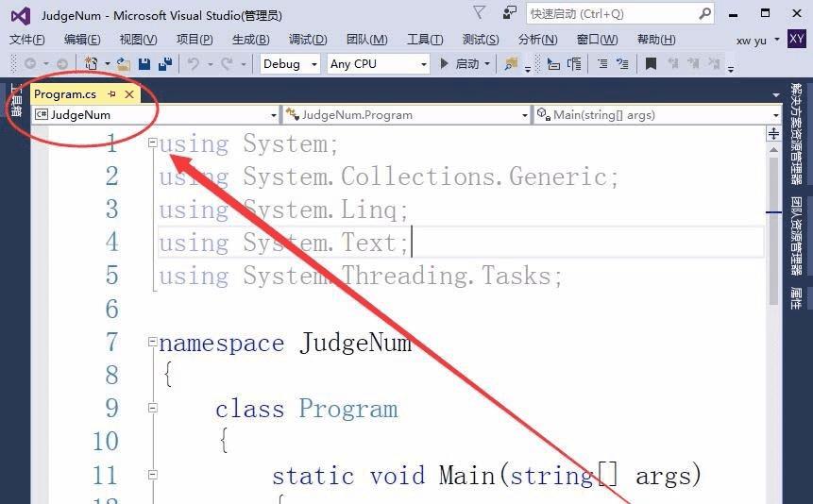
Task: Open the 视图(V) menu
Action: pos(138,40)
